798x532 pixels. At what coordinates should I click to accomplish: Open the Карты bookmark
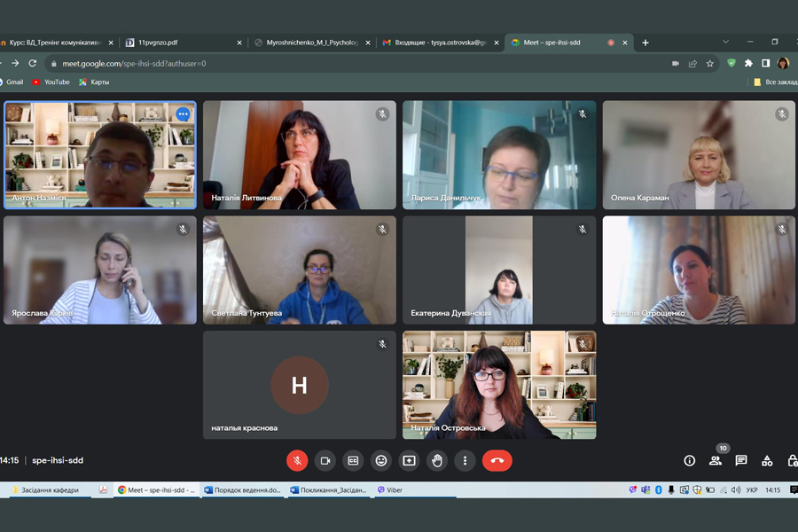coord(94,82)
